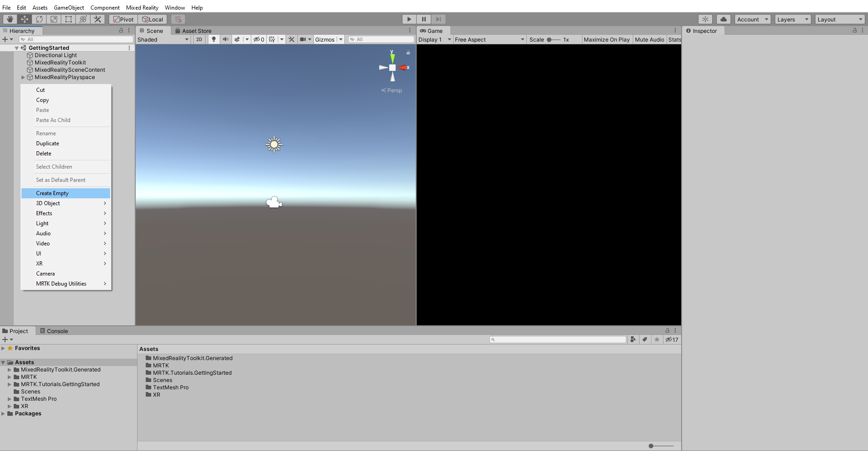Start Play mode
The height and width of the screenshot is (451, 868).
pyautogui.click(x=409, y=19)
